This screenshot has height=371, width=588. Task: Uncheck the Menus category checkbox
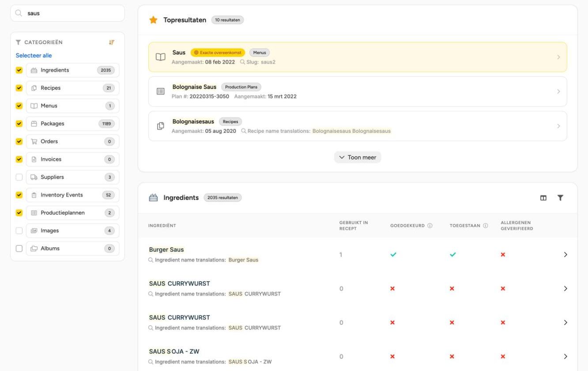click(x=19, y=106)
